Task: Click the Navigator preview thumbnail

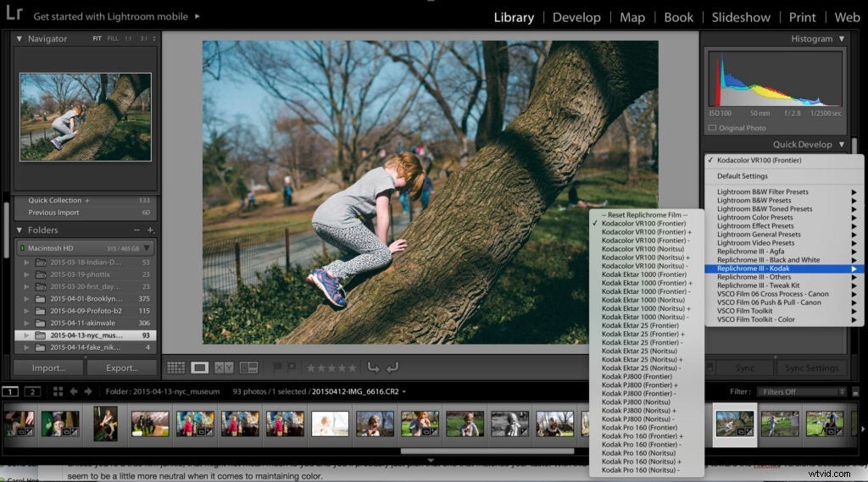Action: click(x=86, y=117)
